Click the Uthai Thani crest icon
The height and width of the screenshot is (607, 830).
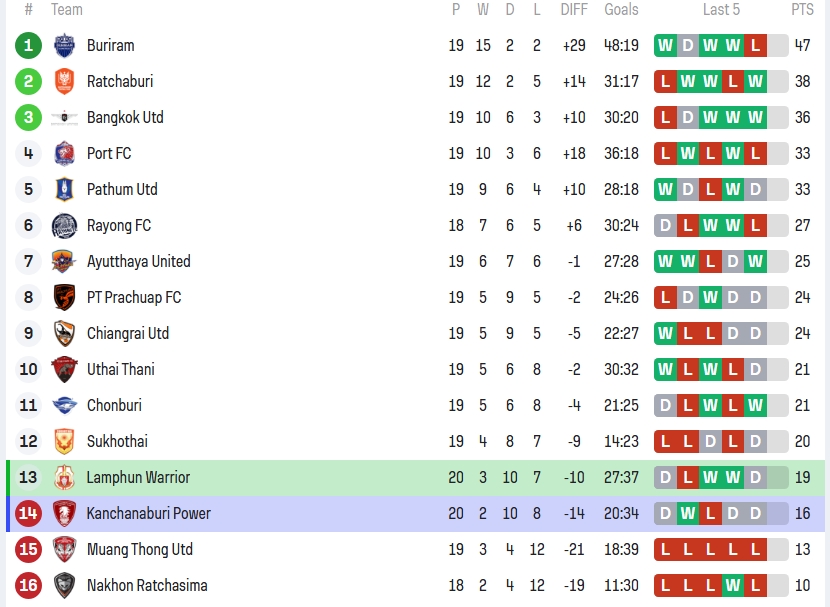(x=64, y=369)
